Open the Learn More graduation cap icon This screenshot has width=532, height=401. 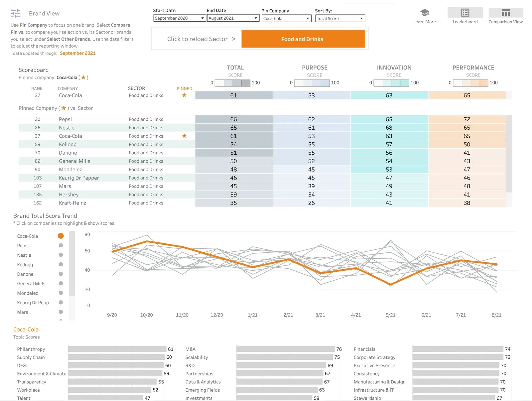click(425, 13)
